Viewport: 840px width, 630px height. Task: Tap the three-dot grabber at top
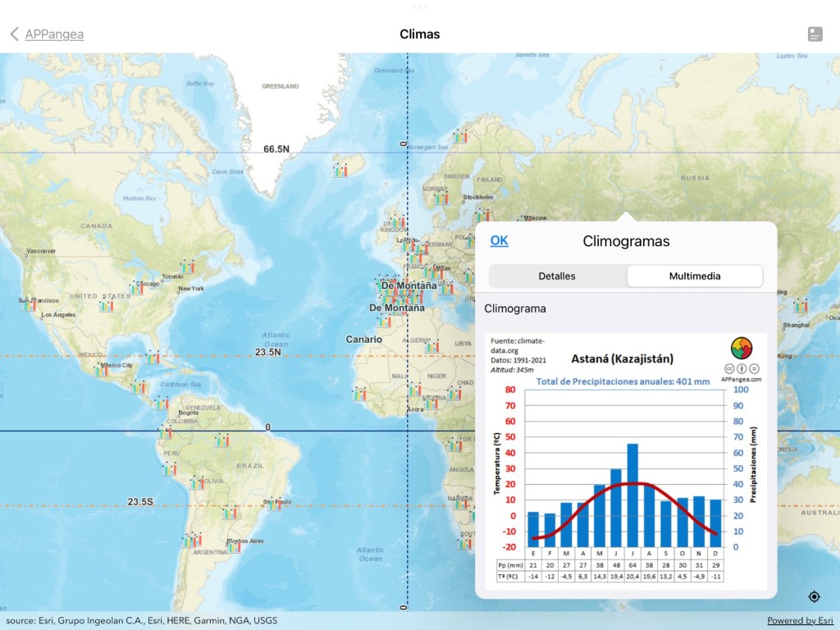420,7
